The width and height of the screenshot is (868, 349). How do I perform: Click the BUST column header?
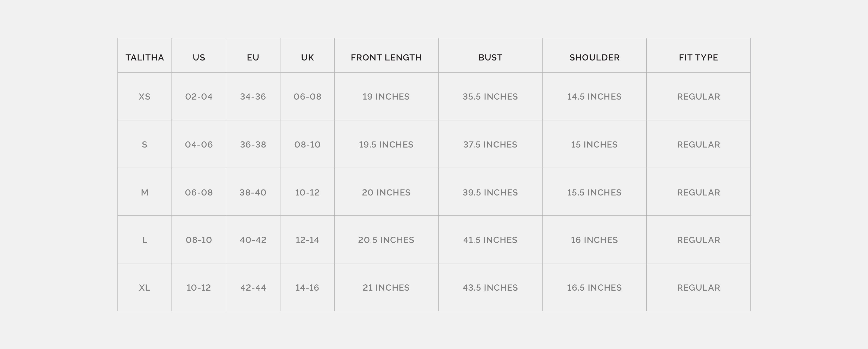490,58
